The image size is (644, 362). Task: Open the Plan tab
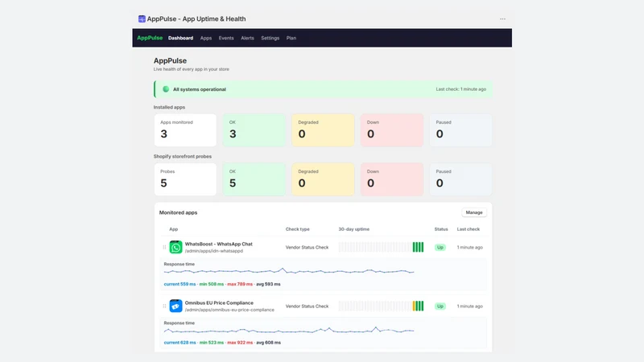291,38
